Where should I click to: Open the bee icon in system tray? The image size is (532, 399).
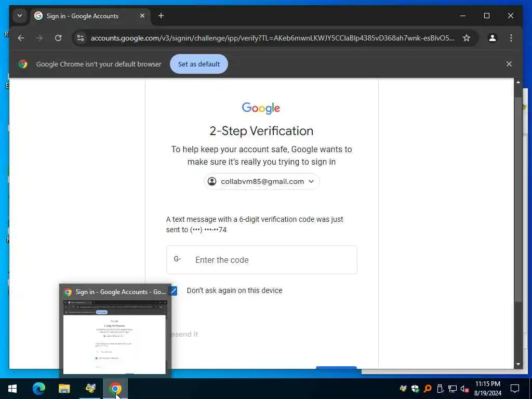pyautogui.click(x=403, y=389)
